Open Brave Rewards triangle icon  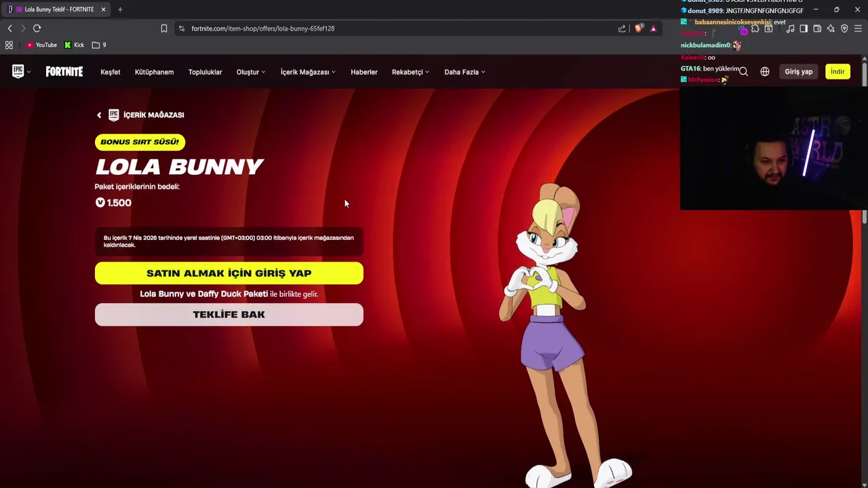click(x=653, y=28)
